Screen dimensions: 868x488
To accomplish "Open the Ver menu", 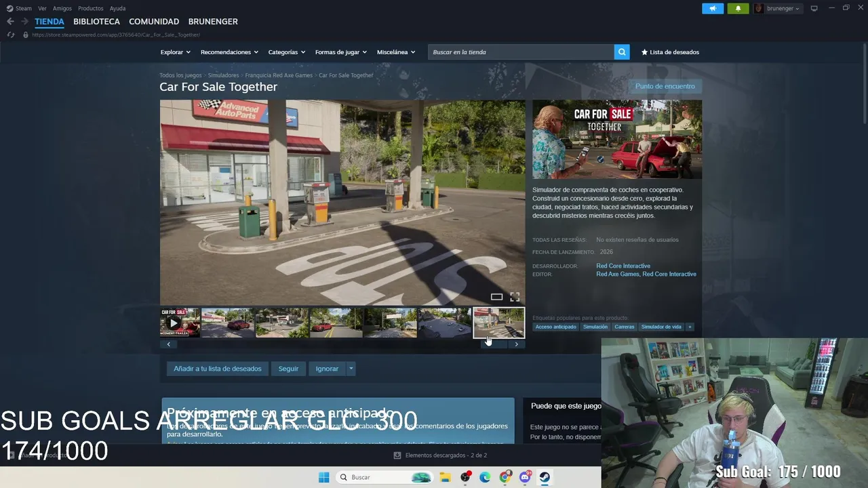I will point(42,8).
